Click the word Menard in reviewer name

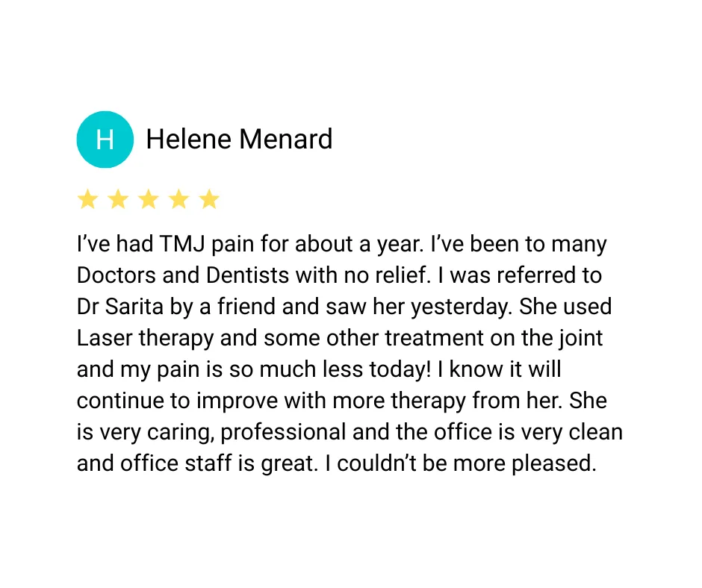pos(285,140)
